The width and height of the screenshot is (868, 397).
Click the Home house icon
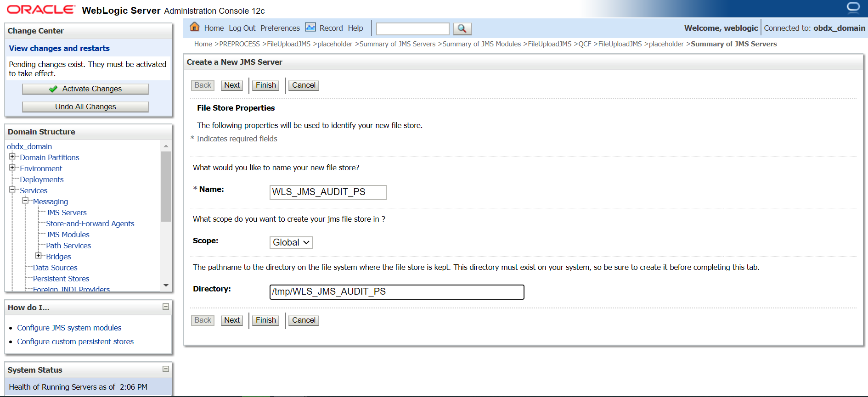[x=195, y=27]
